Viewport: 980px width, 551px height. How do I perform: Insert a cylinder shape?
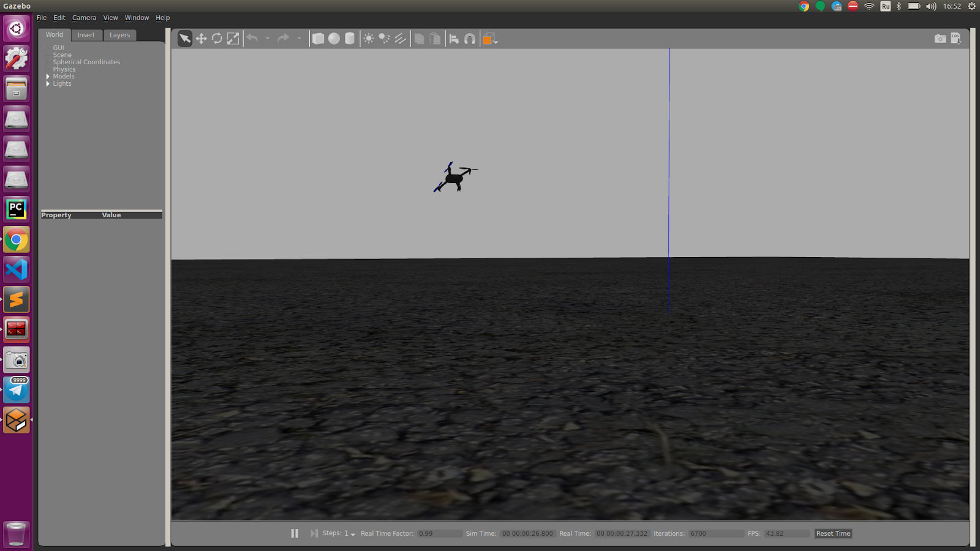tap(350, 39)
